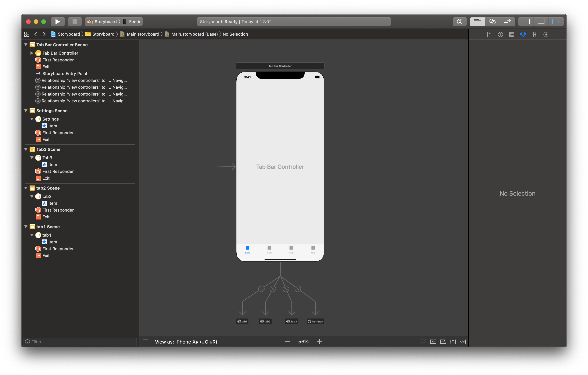The height and width of the screenshot is (375, 588).
Task: Open the Identity inspector
Action: tap(512, 34)
